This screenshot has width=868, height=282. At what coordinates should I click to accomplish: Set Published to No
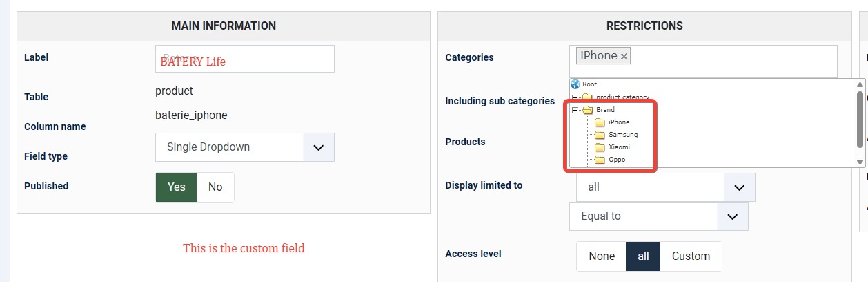(215, 187)
